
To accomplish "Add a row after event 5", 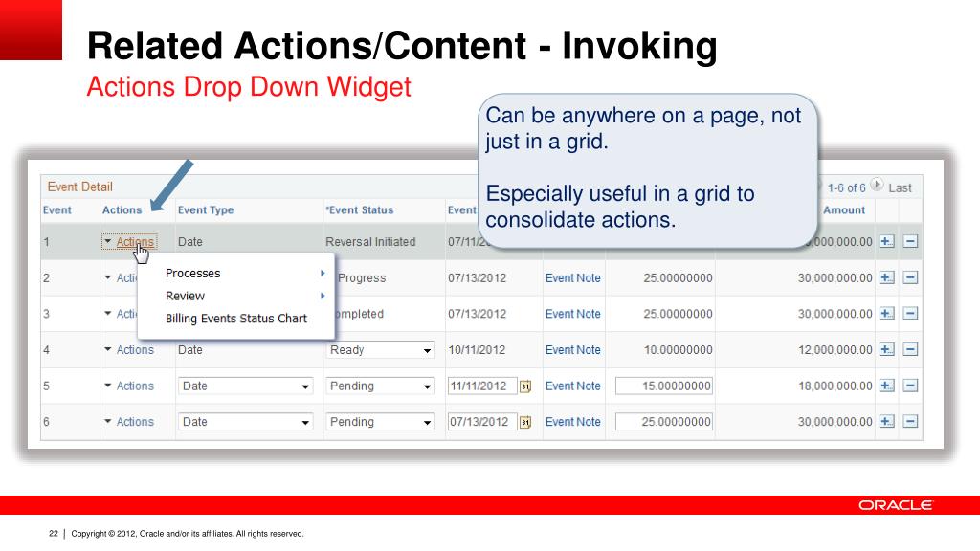I will 887,386.
